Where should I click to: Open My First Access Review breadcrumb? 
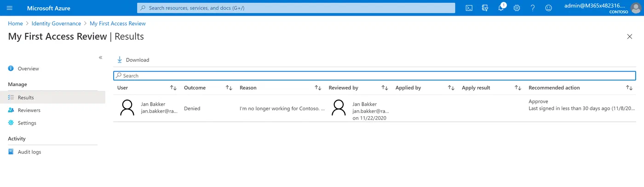coord(118,23)
